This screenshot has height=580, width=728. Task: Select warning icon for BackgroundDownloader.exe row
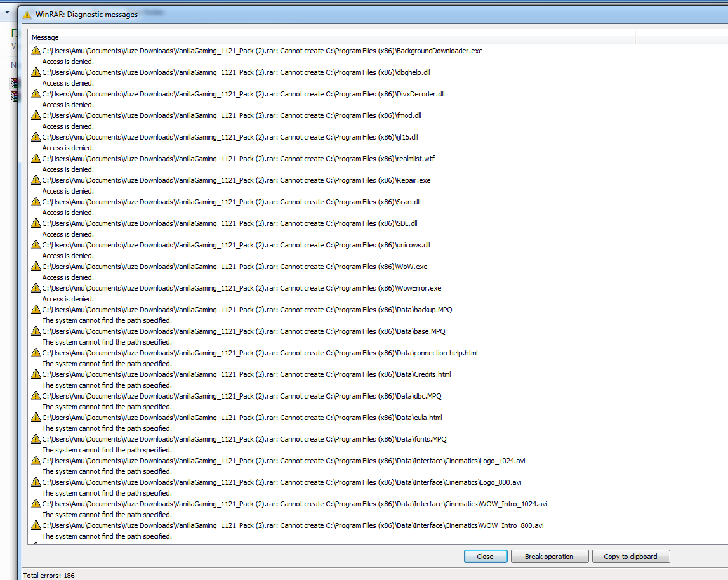[x=36, y=50]
